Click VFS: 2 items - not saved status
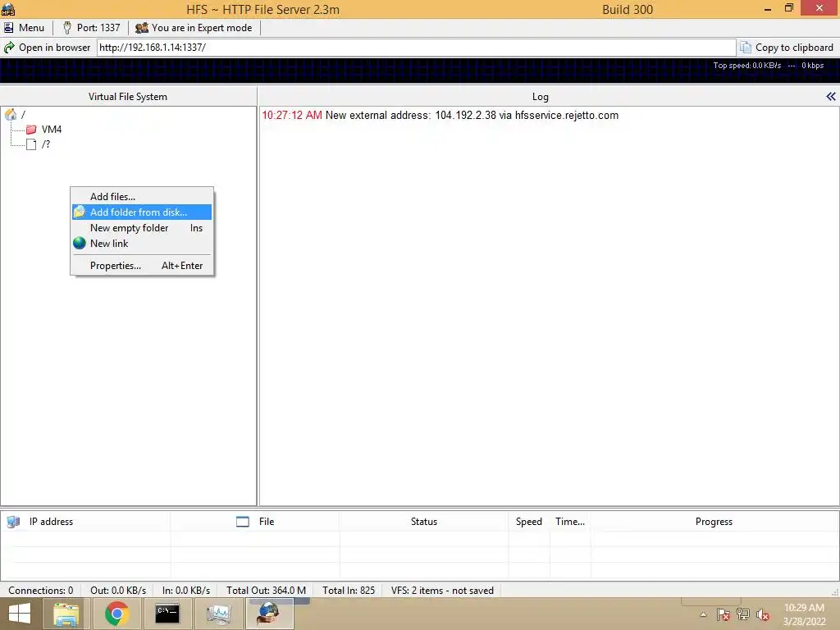Viewport: 840px width, 630px height. tap(442, 591)
